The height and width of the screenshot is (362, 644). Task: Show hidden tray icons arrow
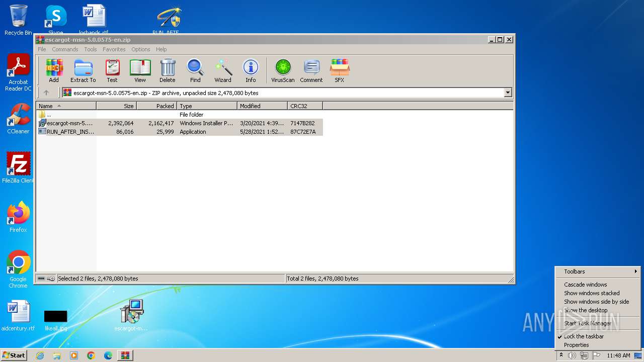click(561, 355)
